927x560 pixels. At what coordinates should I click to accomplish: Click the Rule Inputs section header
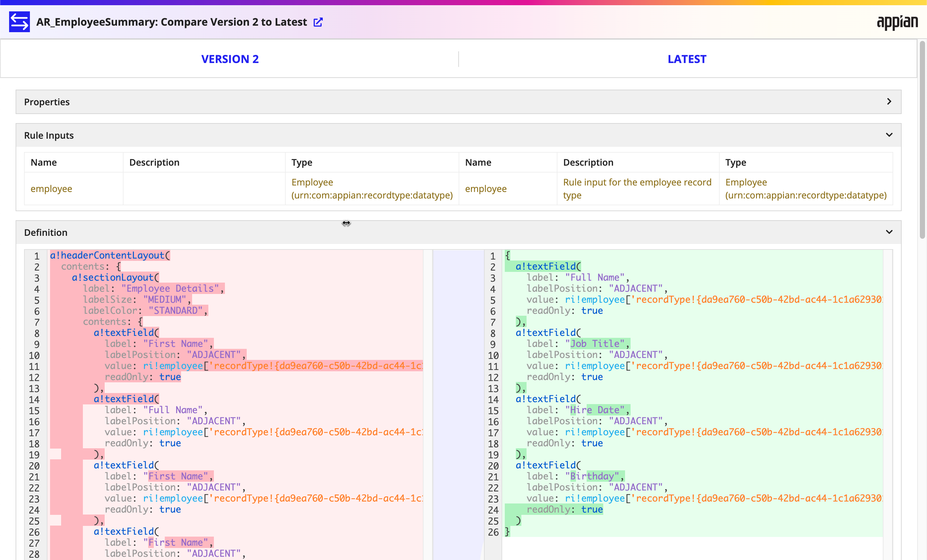tap(458, 135)
